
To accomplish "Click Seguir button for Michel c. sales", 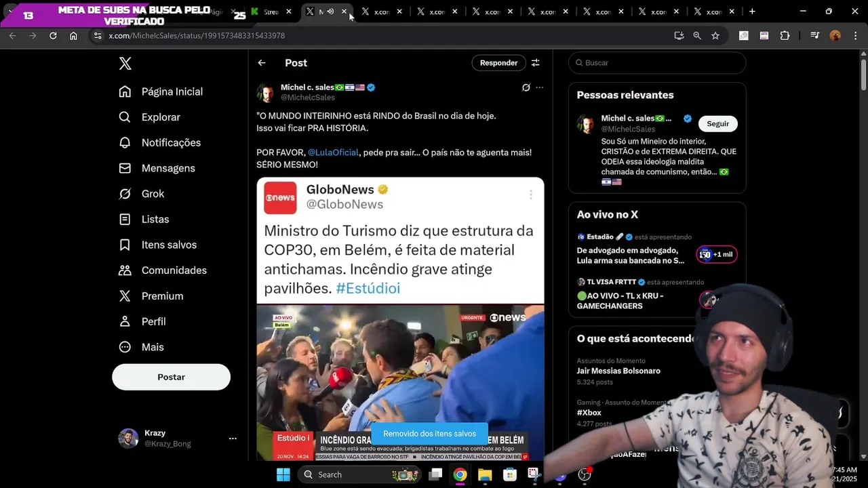I will (x=717, y=124).
